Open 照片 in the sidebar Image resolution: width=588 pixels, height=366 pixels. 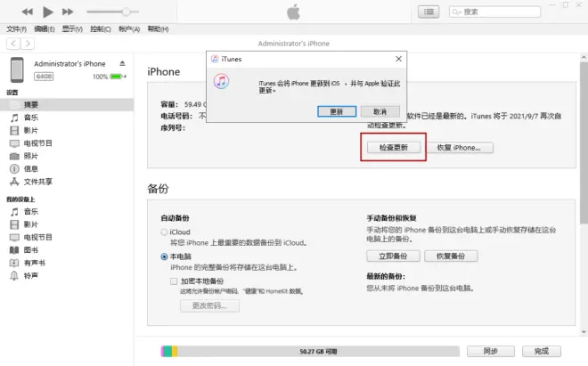tap(31, 156)
